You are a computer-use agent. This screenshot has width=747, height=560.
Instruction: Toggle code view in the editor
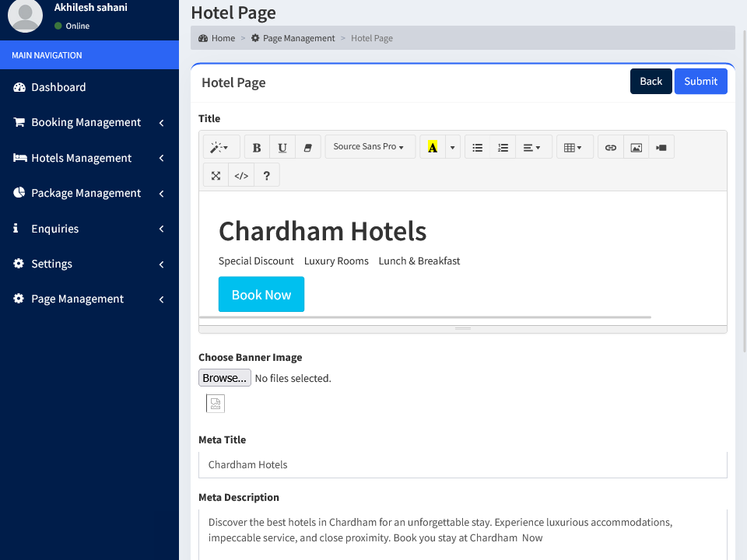[x=241, y=176]
